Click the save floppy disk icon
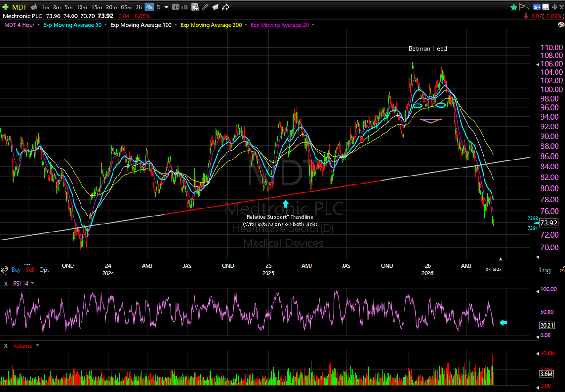Viewport: 565px width, 392px height. [x=545, y=7]
